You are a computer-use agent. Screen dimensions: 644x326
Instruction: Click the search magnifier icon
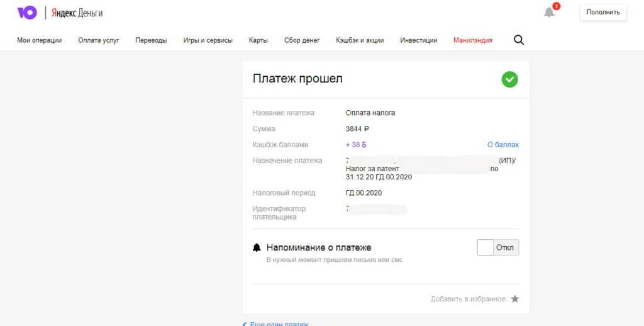tap(519, 40)
